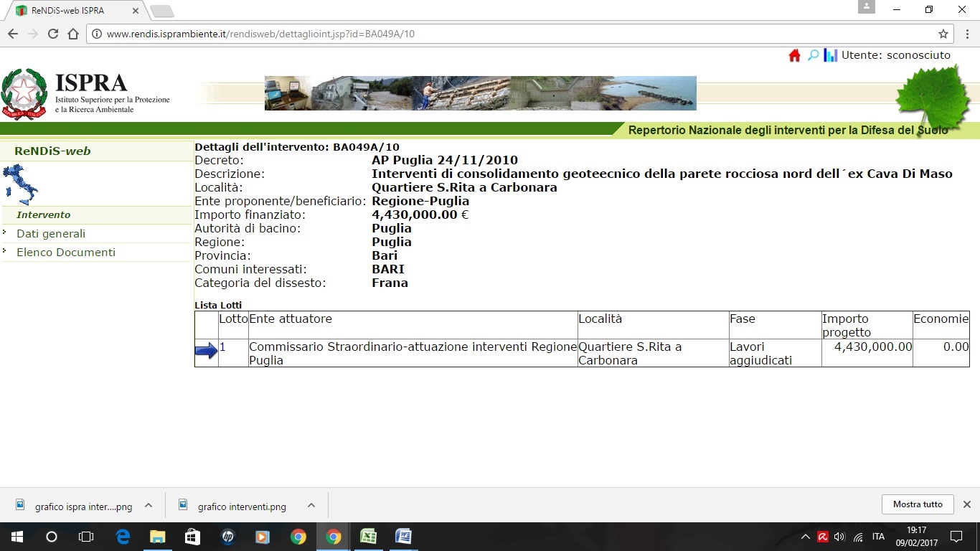Open media player taskbar icon

(x=263, y=537)
